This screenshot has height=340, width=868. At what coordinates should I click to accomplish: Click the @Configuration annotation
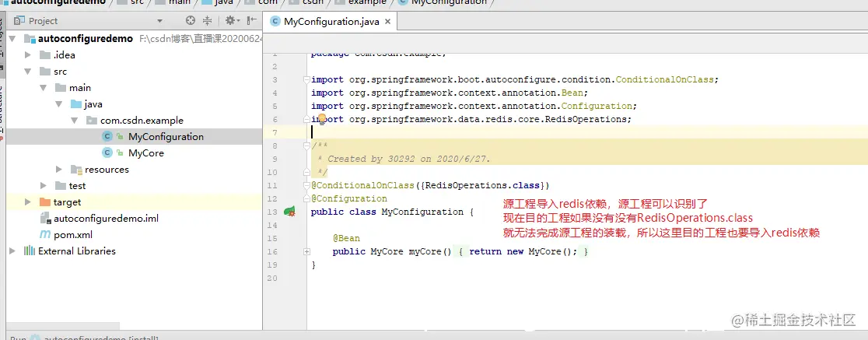tap(348, 199)
